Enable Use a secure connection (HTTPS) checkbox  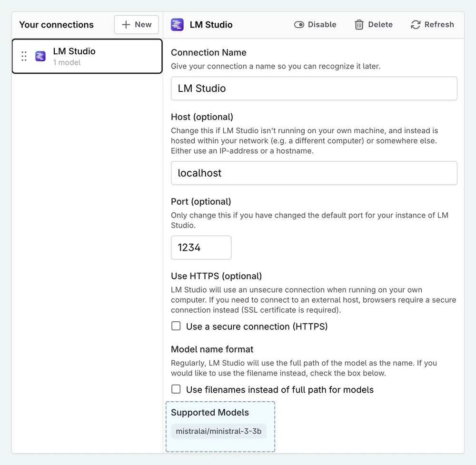pos(176,326)
